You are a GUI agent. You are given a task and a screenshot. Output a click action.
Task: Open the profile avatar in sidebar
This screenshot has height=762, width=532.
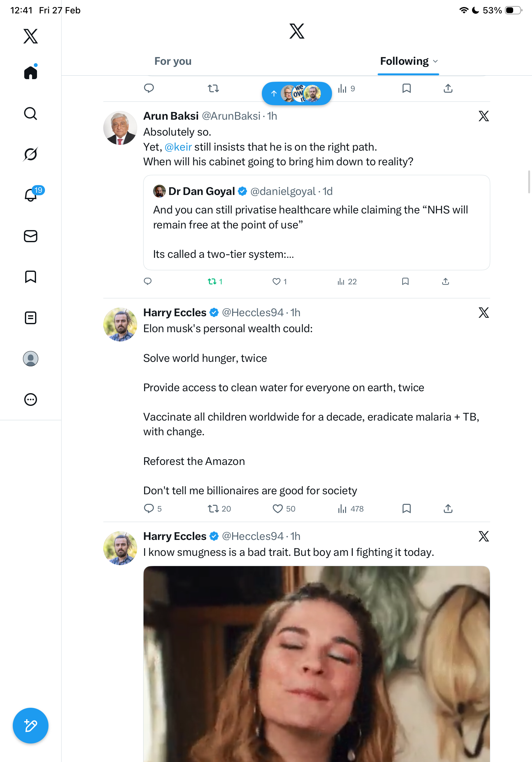[x=31, y=359]
